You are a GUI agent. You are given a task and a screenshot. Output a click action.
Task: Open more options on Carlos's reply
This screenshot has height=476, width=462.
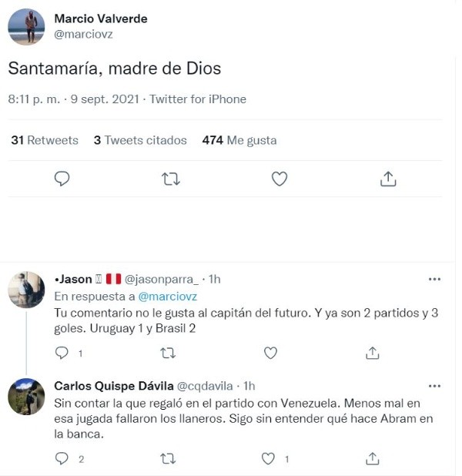434,385
